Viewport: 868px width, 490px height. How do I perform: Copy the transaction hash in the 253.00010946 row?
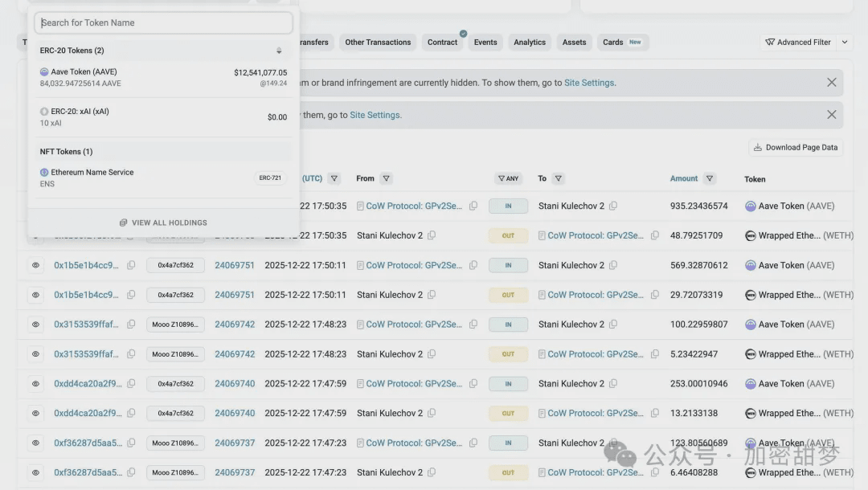[x=131, y=383]
